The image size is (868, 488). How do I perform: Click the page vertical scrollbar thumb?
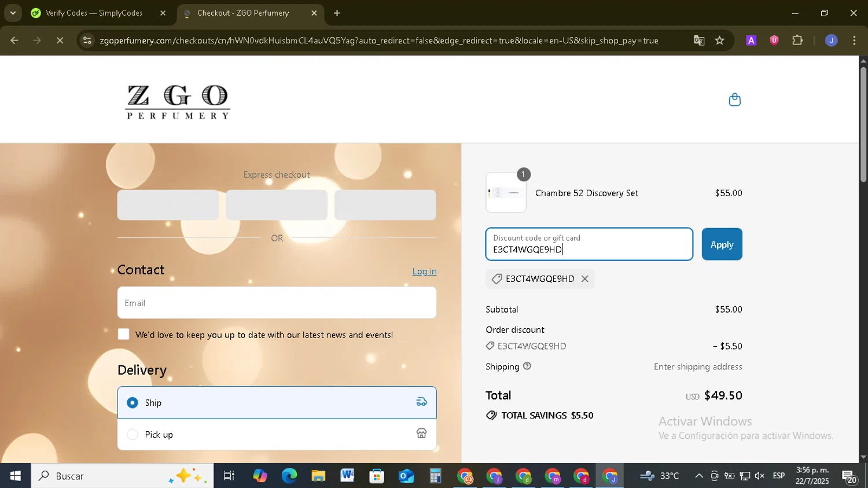[863, 124]
